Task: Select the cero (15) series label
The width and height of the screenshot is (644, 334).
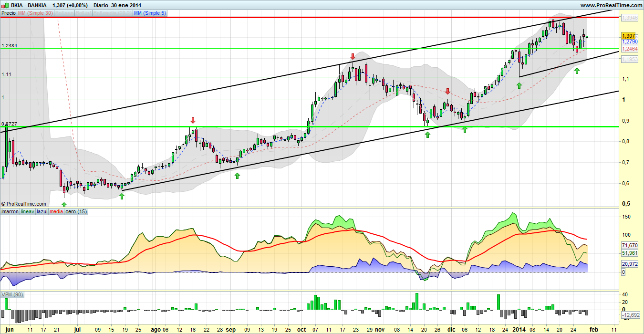Action: click(x=76, y=211)
